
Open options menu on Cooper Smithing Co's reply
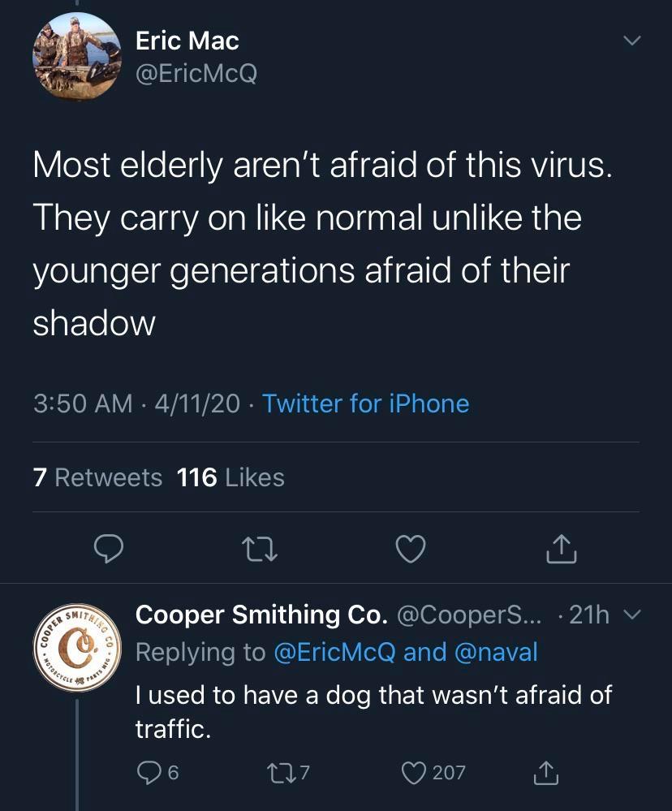(x=631, y=616)
